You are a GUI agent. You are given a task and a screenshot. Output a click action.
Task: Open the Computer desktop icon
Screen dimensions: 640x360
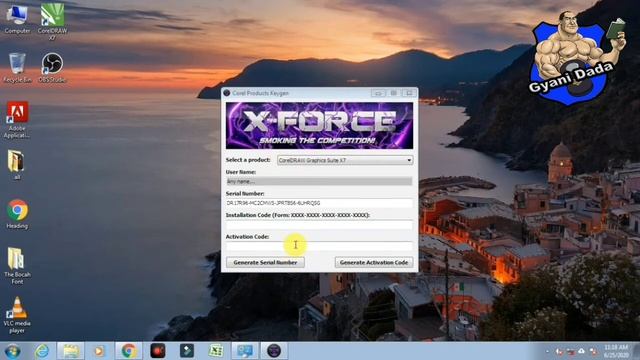(17, 20)
